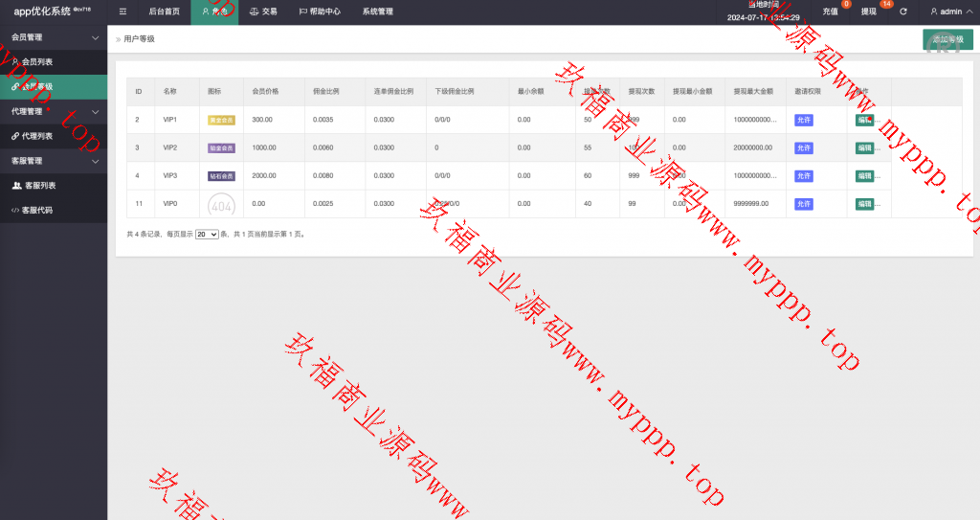Screen dimensions: 980x520
Task: Click the 404 placeholder icon for VIP0
Action: (221, 204)
